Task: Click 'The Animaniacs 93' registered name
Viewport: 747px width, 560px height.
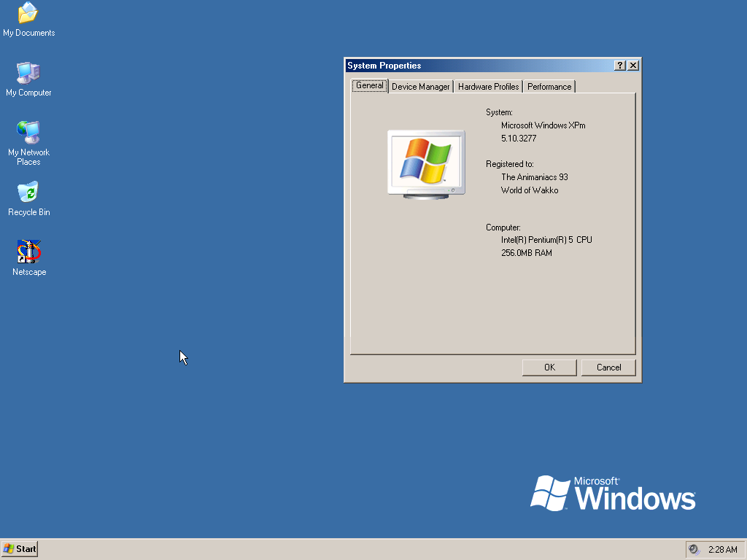Action: click(535, 177)
